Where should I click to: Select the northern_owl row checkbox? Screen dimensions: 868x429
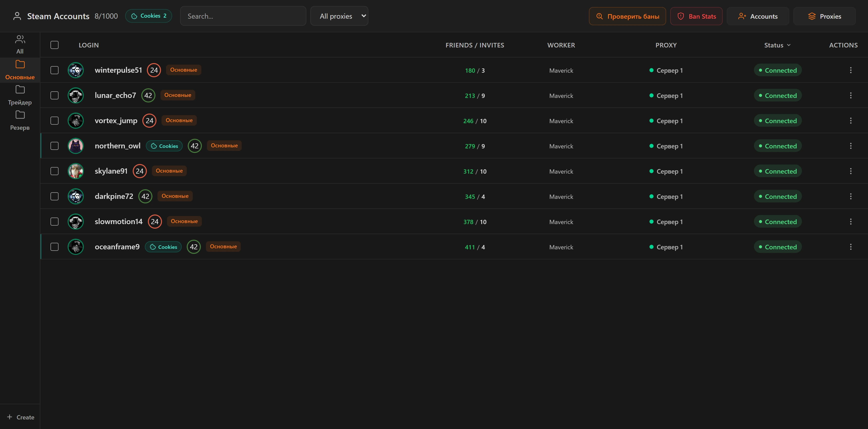(x=54, y=146)
